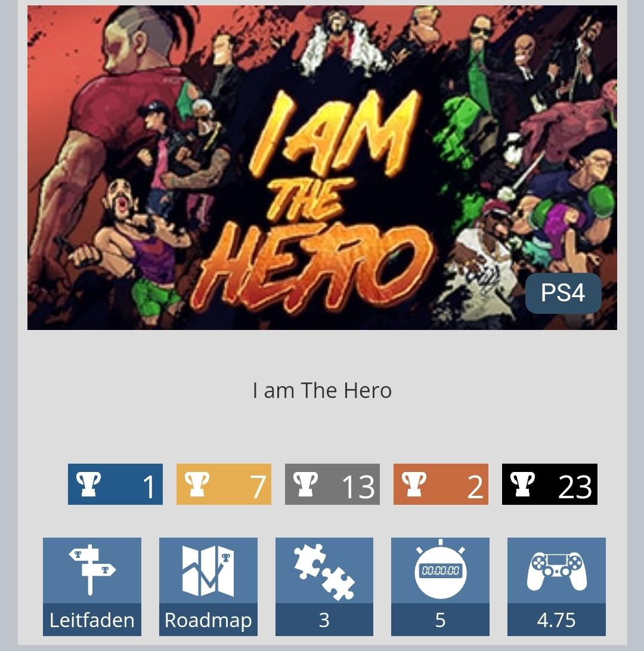Open the I am The Hero title link
The width and height of the screenshot is (644, 651).
(322, 390)
